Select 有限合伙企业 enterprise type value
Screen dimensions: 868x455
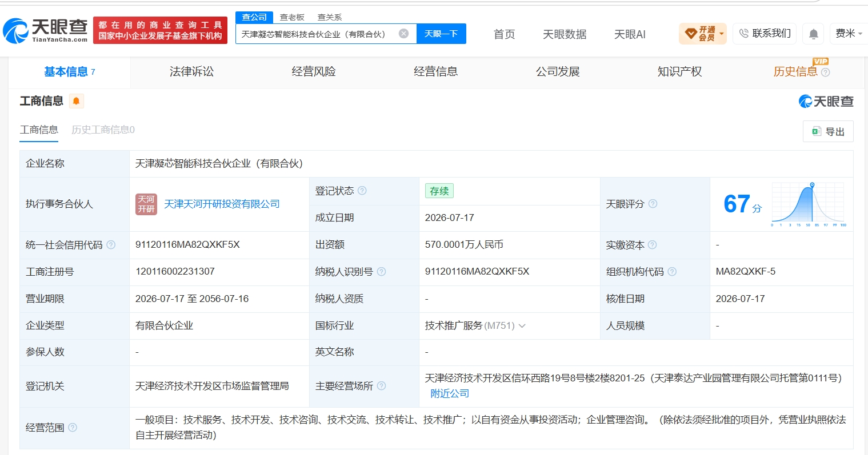[x=164, y=326]
